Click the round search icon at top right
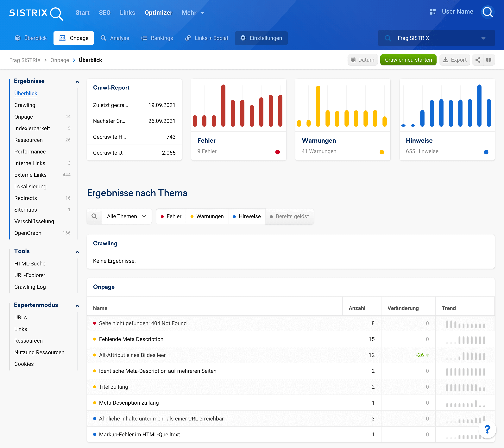504x448 pixels. [488, 12]
